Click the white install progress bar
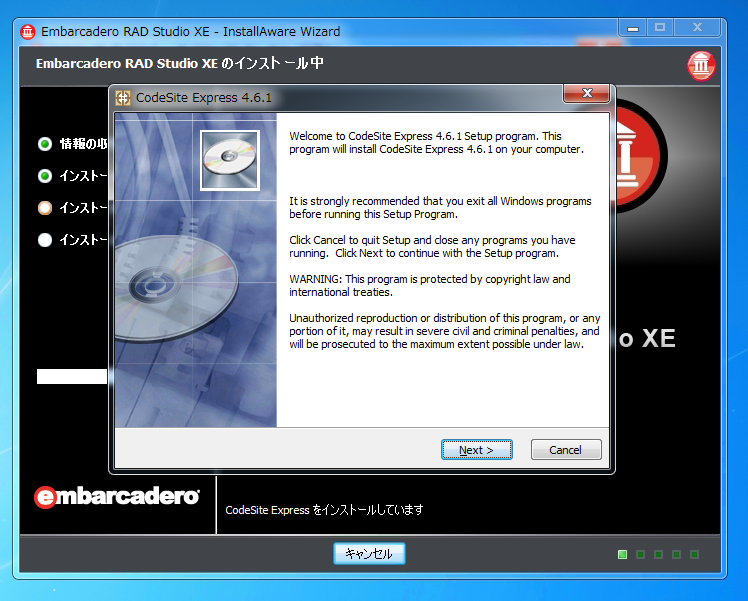748x601 pixels. click(73, 376)
